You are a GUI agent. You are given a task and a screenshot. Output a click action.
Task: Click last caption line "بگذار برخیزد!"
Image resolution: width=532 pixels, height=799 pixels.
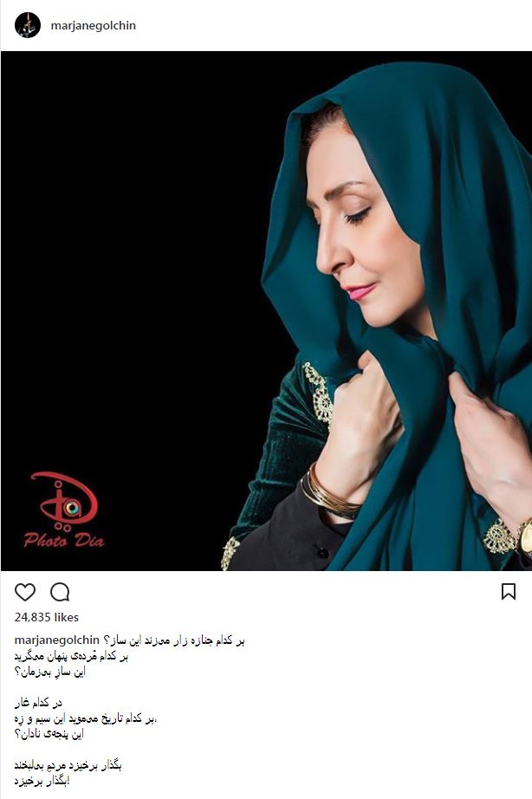click(x=42, y=781)
